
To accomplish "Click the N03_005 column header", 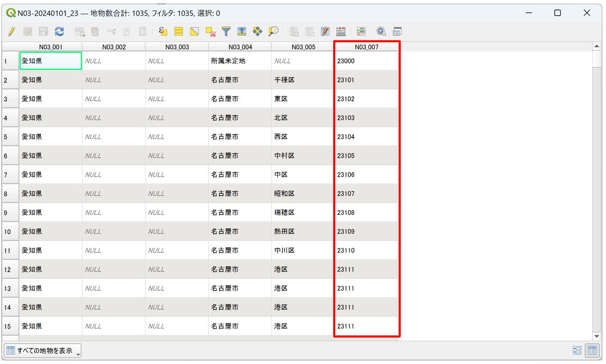I will (x=303, y=47).
